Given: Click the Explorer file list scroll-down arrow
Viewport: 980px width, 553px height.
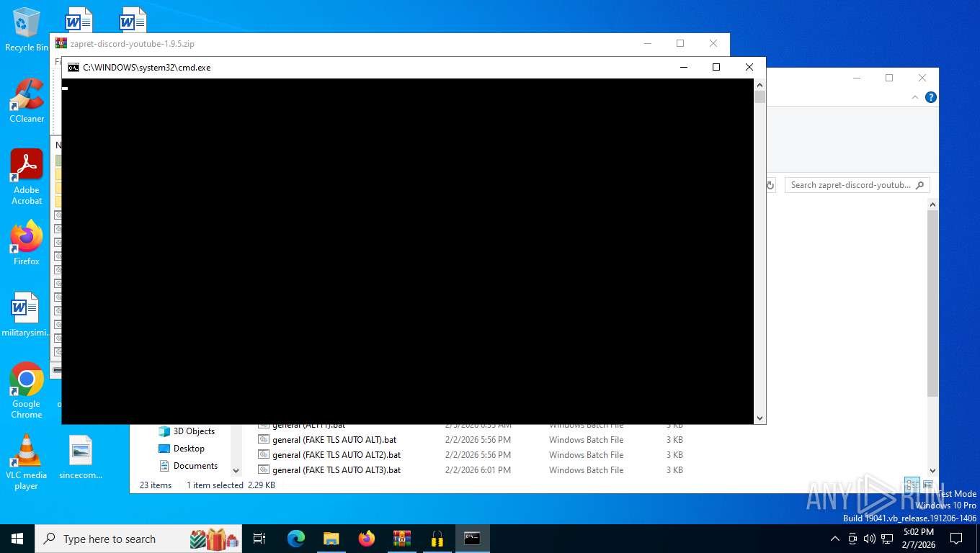Looking at the screenshot, I should (x=932, y=470).
